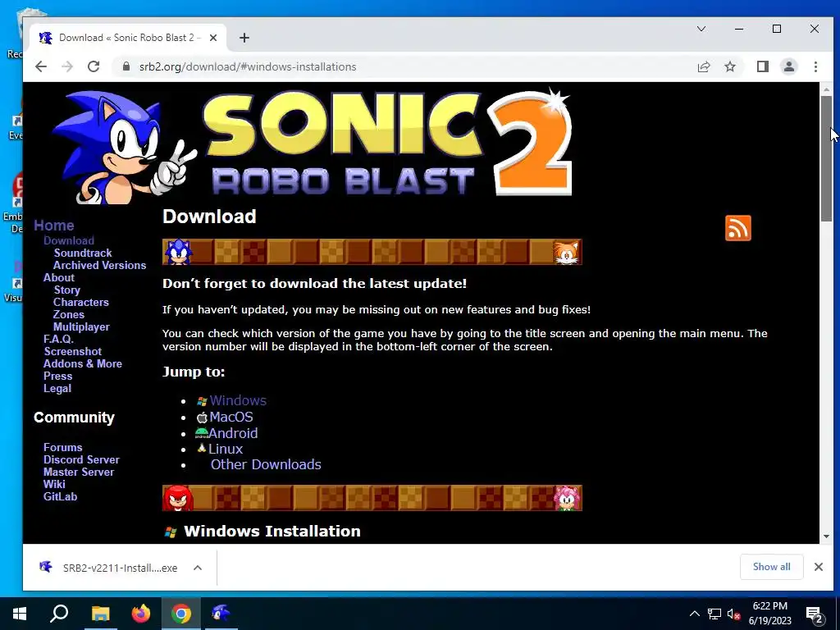Screen dimensions: 840x630
Task: Open the Chrome side panel icon
Action: pyautogui.click(x=762, y=66)
